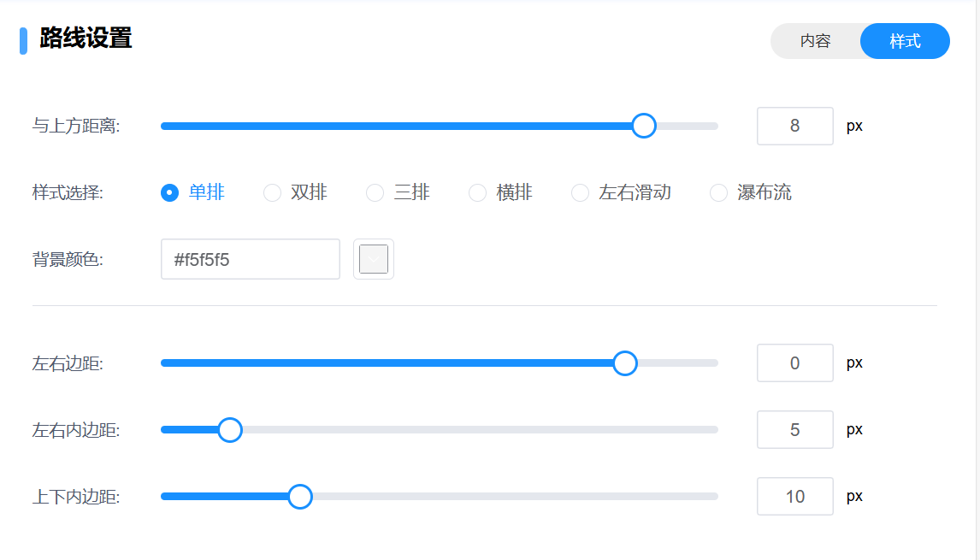
Task: Click the 左右内边距 slider handle
Action: [229, 430]
